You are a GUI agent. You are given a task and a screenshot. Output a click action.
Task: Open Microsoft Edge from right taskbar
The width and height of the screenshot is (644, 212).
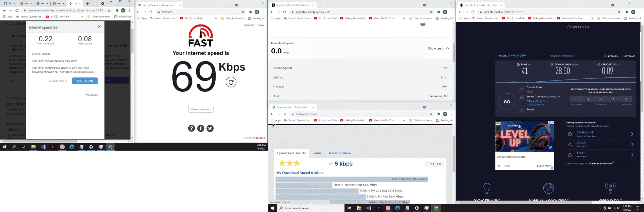coord(397,208)
